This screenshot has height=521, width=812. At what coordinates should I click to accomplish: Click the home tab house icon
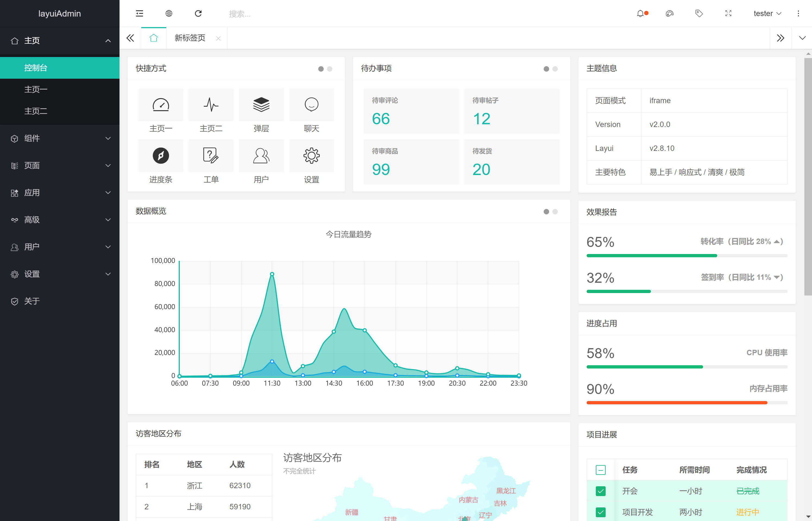154,38
